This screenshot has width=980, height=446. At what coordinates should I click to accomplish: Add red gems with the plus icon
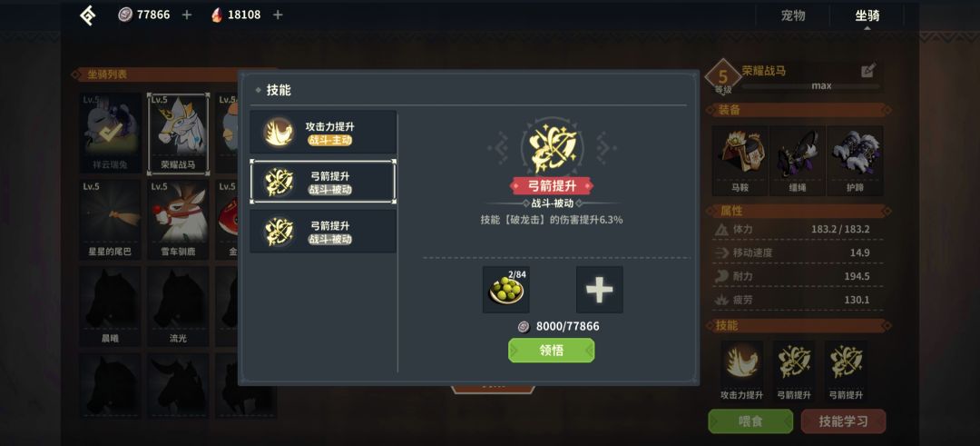(278, 15)
